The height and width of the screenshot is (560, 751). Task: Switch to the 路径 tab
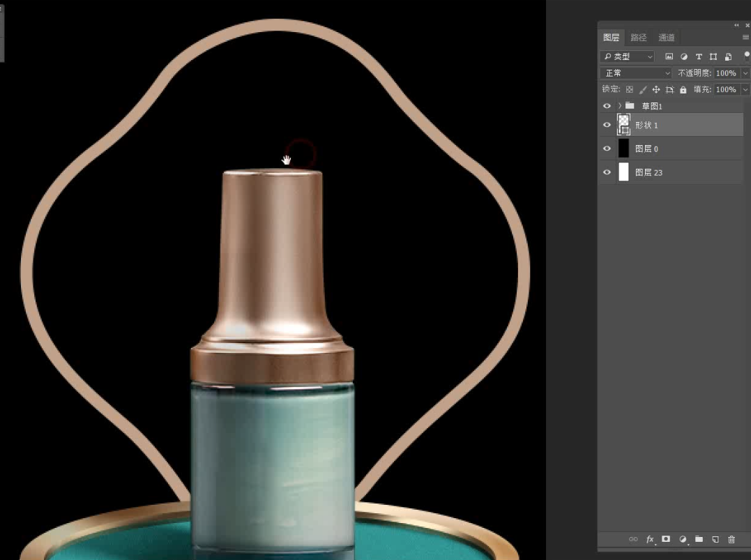638,38
